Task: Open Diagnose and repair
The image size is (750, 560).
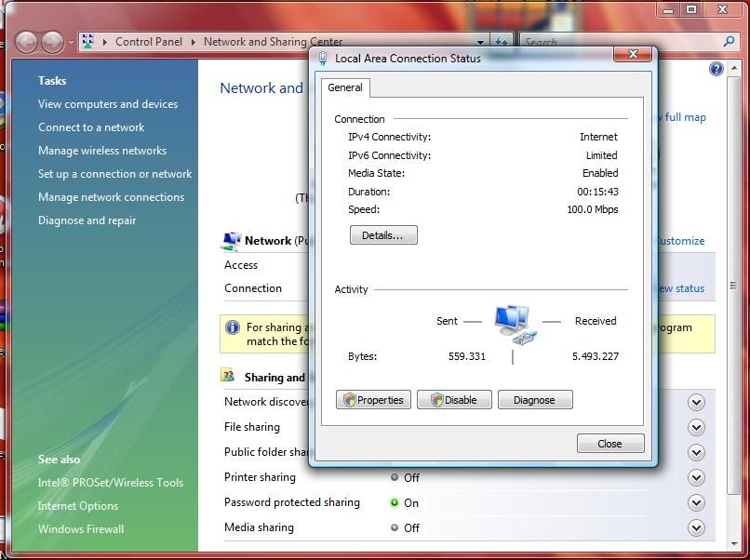Action: pyautogui.click(x=87, y=220)
